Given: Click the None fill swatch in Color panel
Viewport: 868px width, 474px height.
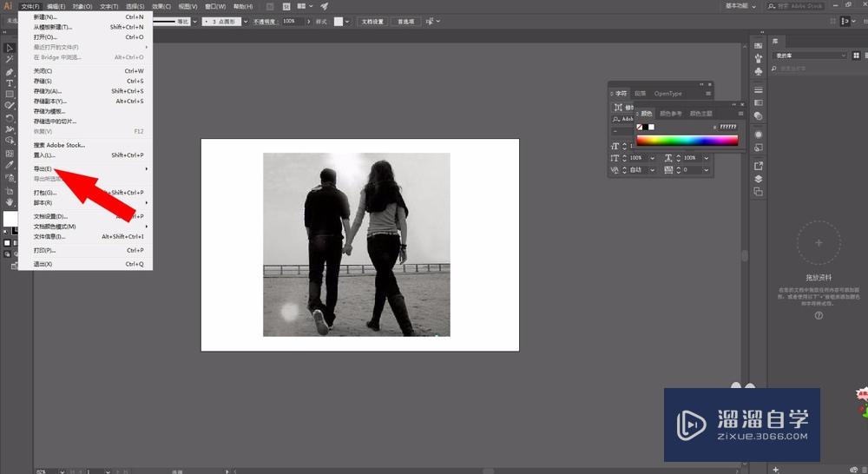Looking at the screenshot, I should point(640,127).
